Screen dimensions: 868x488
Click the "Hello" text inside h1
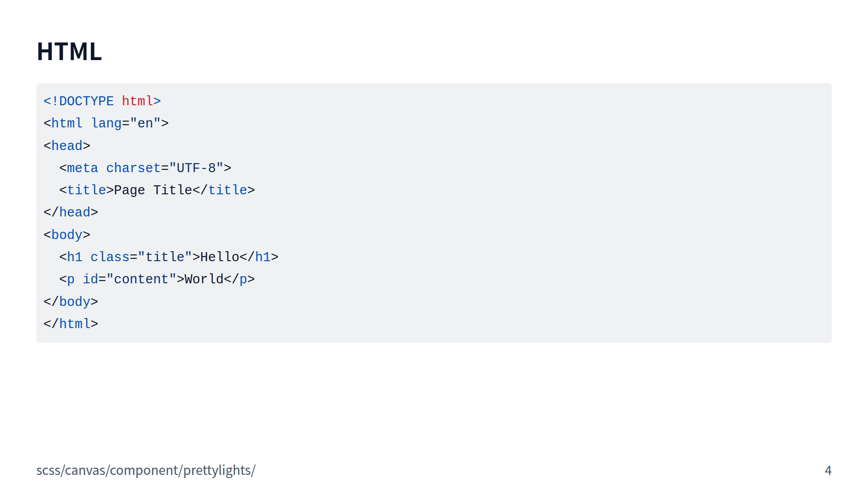click(x=220, y=257)
